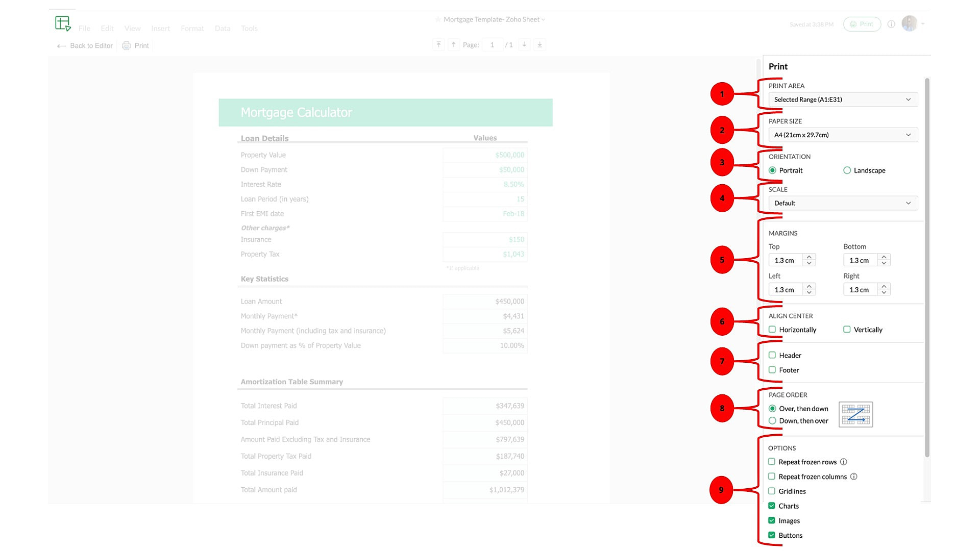
Task: Go to first page arrow icon
Action: [x=438, y=45]
